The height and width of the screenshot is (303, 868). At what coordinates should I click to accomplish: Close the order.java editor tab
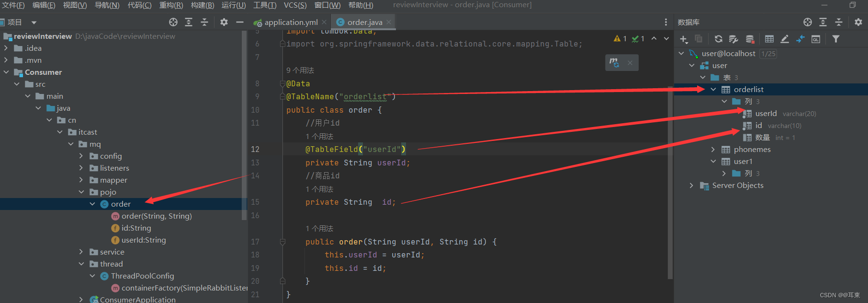click(389, 23)
